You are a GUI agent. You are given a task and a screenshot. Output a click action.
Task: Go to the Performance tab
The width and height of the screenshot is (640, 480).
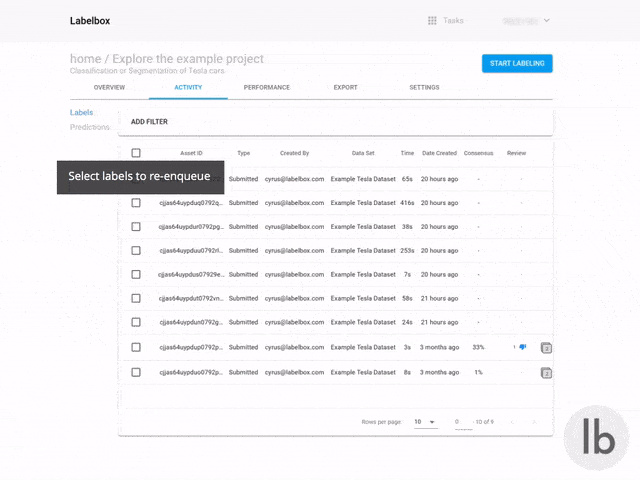267,87
